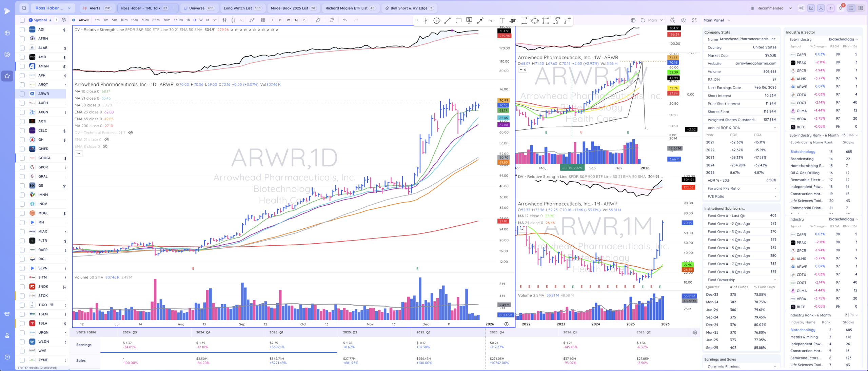Viewport: 868px width, 371px height.
Task: Select the trend line drawing tool
Action: pos(448,21)
